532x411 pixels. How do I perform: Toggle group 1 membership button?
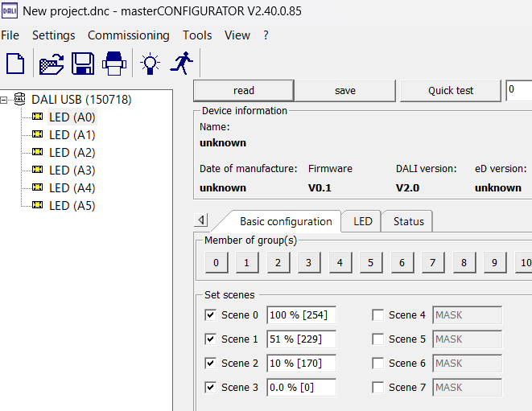pos(246,262)
